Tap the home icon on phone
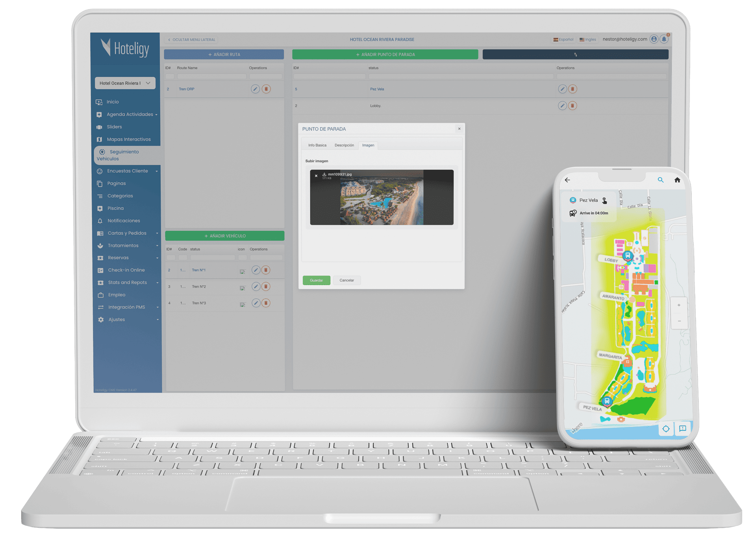Viewport: 756px width, 540px height. [x=677, y=180]
